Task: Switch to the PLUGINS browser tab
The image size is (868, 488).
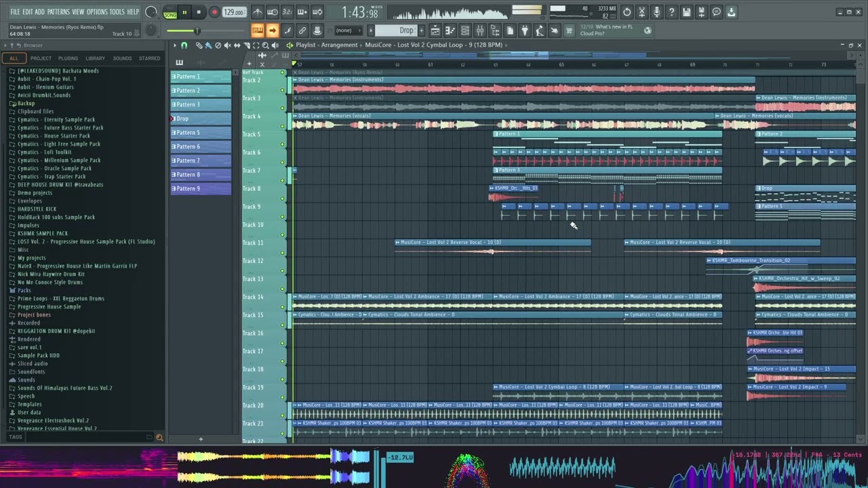Action: coord(68,58)
